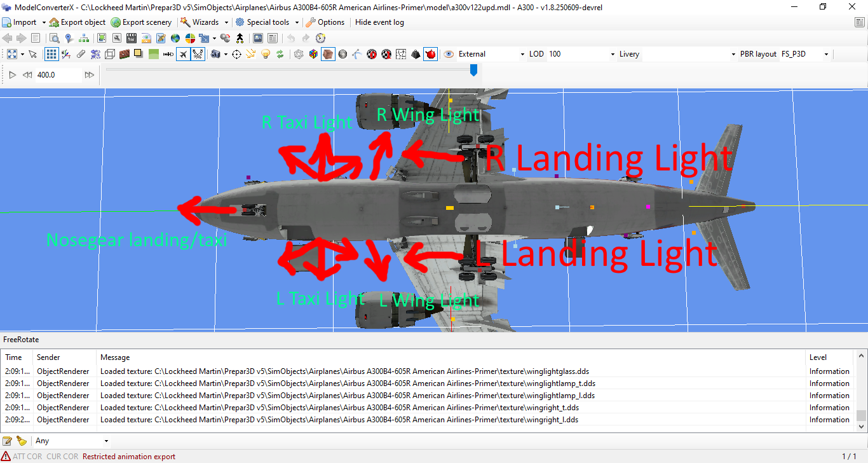This screenshot has height=463, width=868.
Task: Click the camera icon in view toolbar
Action: pyautogui.click(x=215, y=54)
